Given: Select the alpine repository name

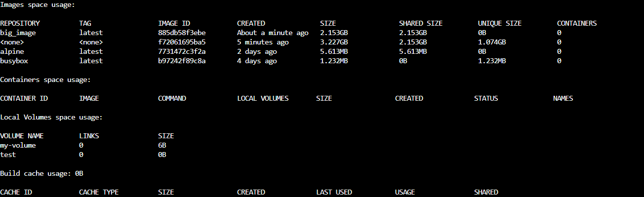Looking at the screenshot, I should pos(12,51).
